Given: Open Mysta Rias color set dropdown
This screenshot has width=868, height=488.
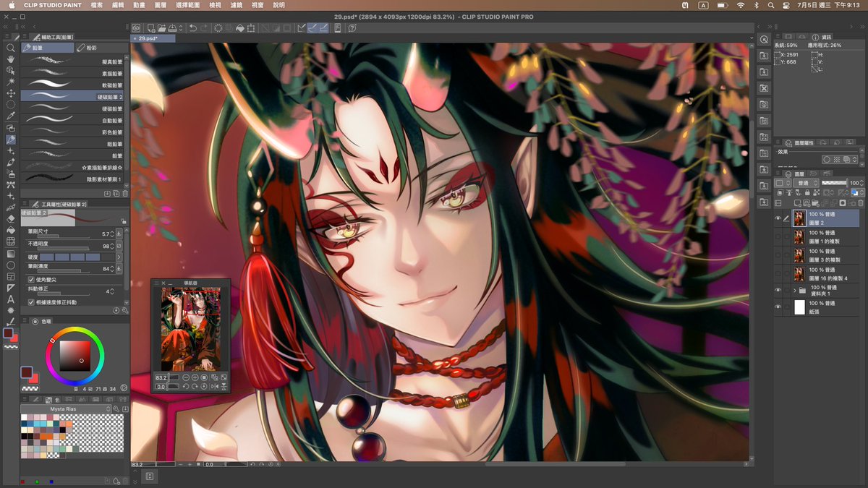Looking at the screenshot, I should (x=67, y=408).
